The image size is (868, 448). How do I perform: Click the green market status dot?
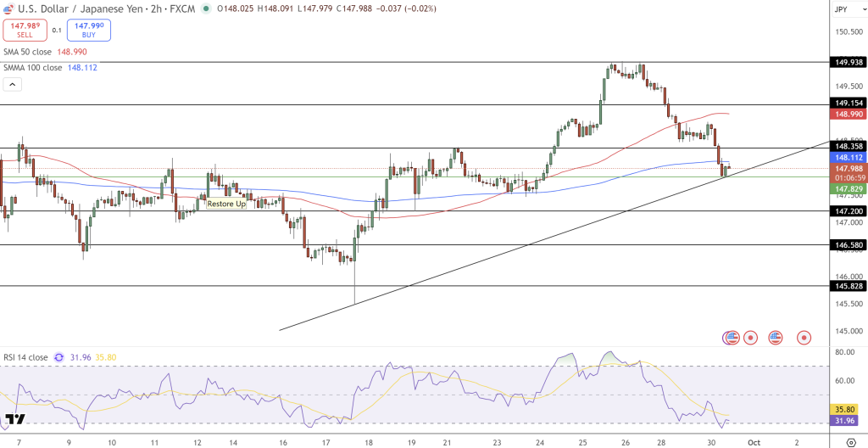coord(207,8)
